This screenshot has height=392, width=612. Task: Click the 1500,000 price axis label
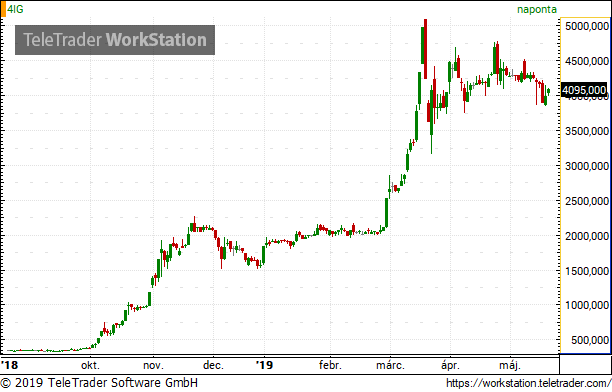[587, 271]
